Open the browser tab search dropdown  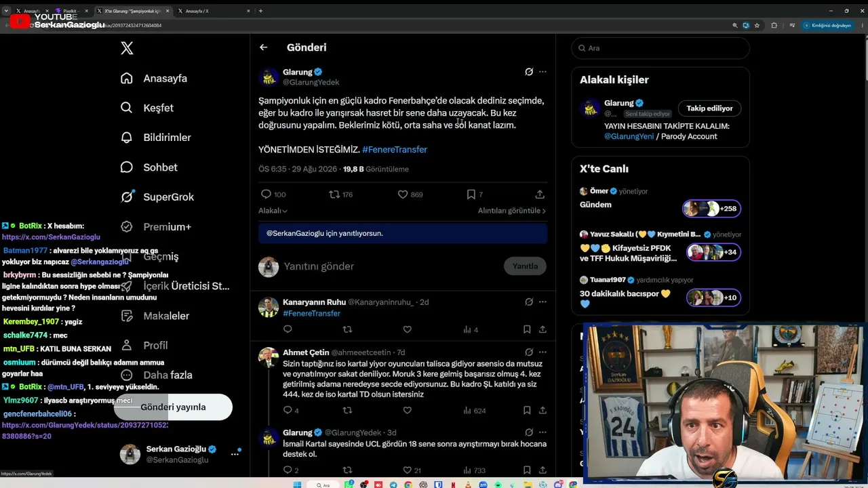click(x=6, y=11)
